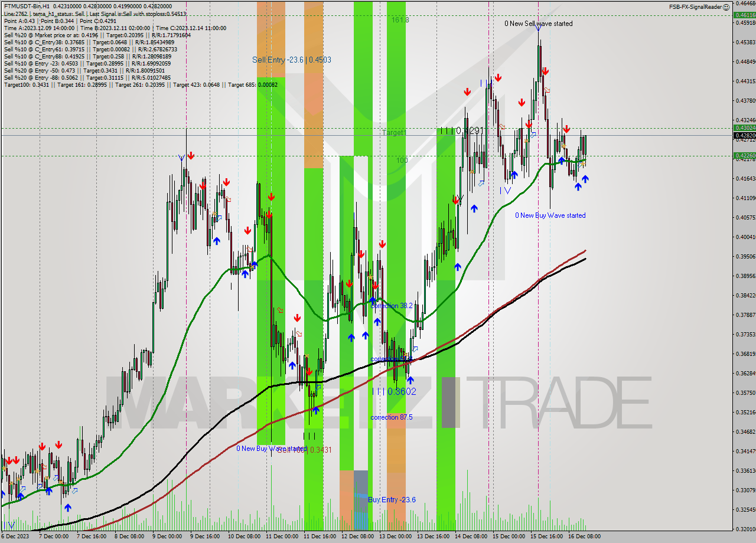Click the 0.34147 value on price axis
Viewport: 756px width, 543px height.
pos(745,451)
